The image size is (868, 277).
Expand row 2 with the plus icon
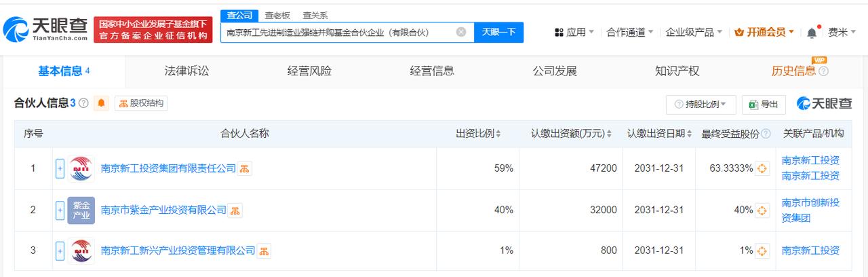tap(60, 210)
